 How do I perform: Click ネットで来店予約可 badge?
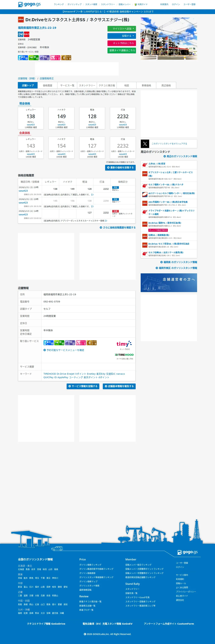pos(158,230)
